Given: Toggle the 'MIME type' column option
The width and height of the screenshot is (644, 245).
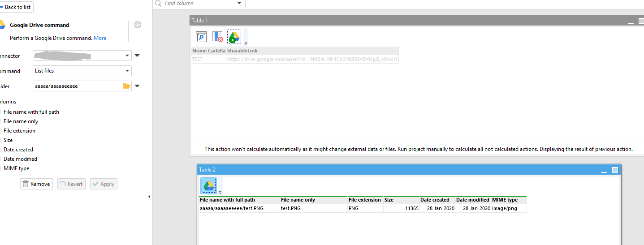Looking at the screenshot, I should pyautogui.click(x=16, y=168).
